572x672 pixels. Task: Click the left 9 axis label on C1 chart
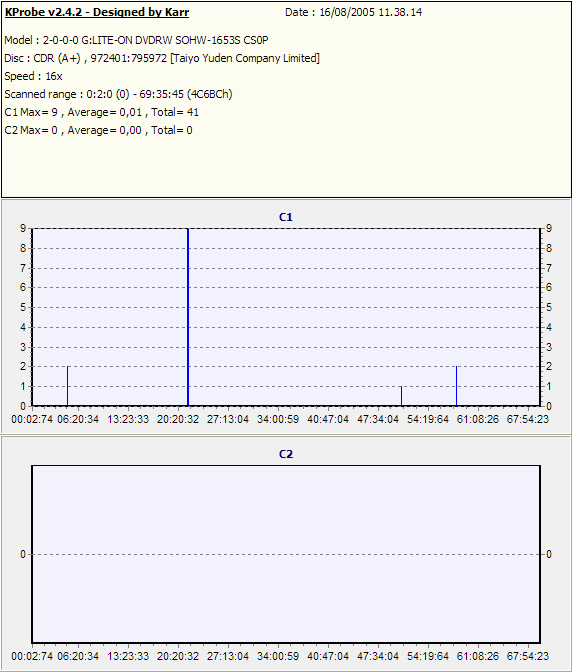click(x=23, y=228)
